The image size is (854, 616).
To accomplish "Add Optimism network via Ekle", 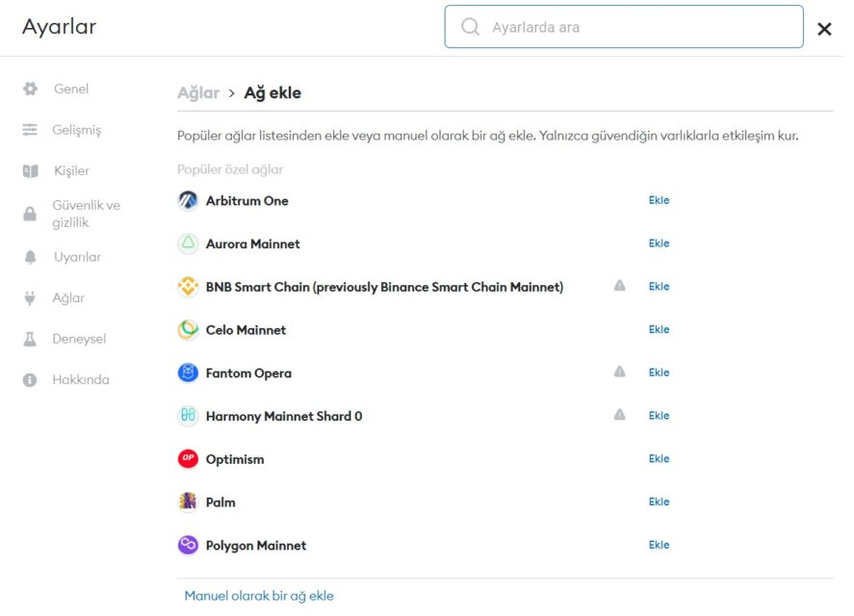I will [659, 458].
